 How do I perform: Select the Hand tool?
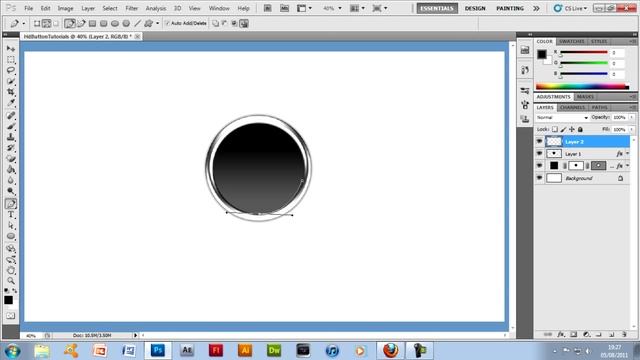[x=11, y=270]
